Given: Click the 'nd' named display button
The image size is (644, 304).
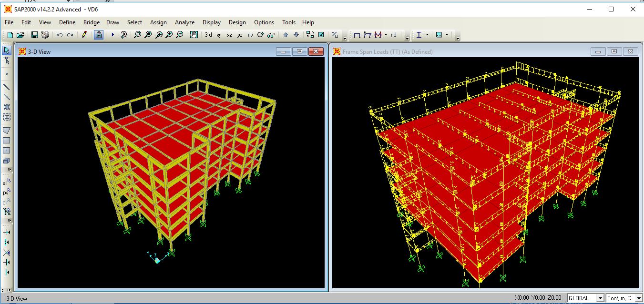Looking at the screenshot, I should coord(393,35).
